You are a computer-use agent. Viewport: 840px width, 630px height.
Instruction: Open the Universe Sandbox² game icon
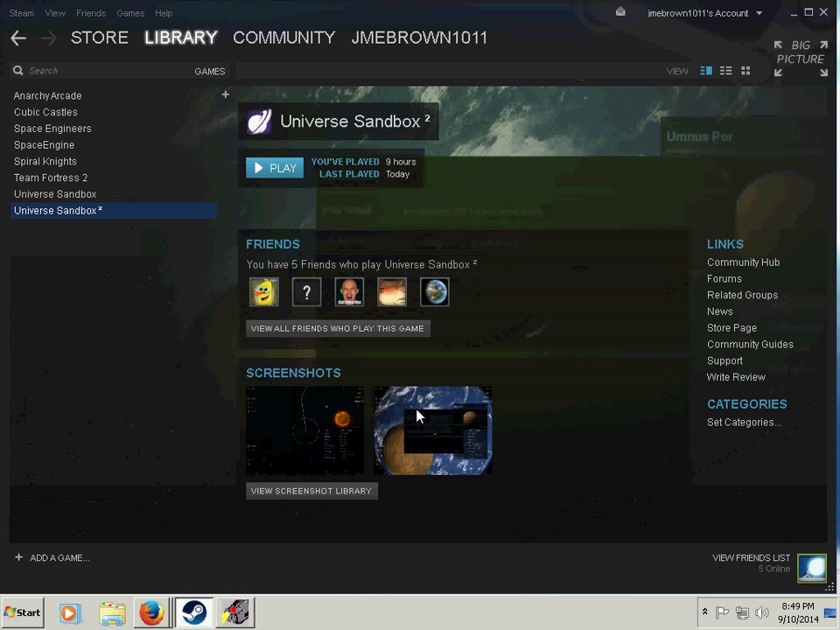259,121
